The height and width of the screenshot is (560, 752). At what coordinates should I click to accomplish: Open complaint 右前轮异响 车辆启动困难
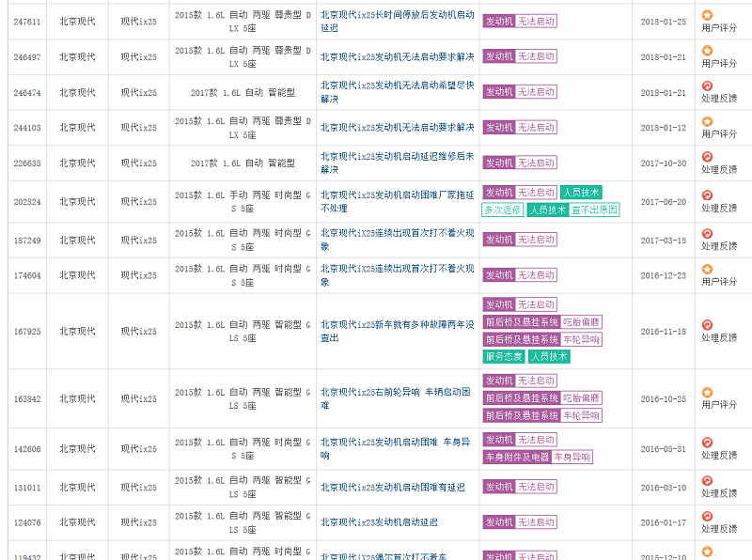397,398
